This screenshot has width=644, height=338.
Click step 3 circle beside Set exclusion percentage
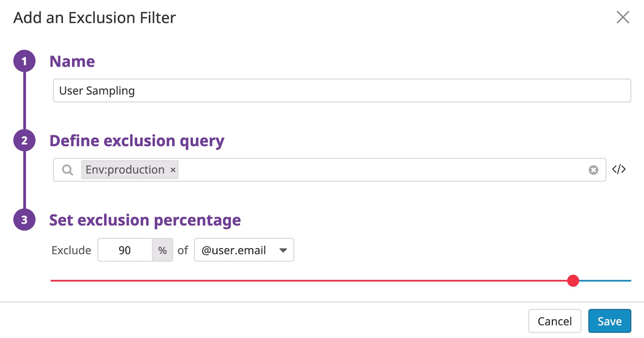24,220
